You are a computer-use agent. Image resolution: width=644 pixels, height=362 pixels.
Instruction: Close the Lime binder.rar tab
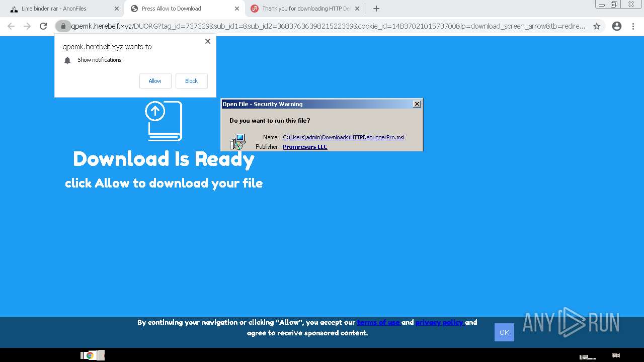pyautogui.click(x=116, y=9)
